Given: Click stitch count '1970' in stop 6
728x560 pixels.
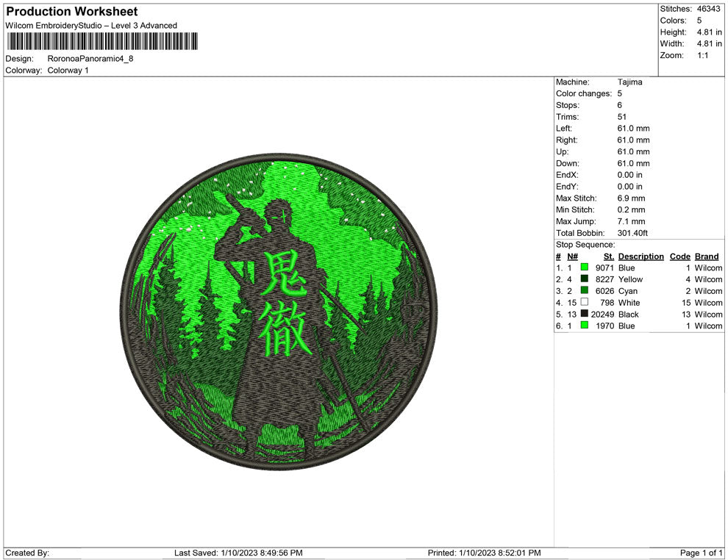Looking at the screenshot, I should [x=604, y=326].
